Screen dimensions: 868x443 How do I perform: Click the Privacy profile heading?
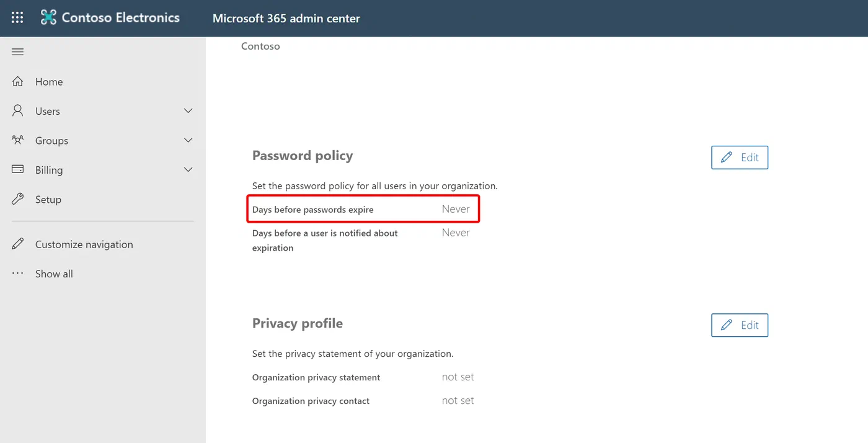(x=298, y=323)
